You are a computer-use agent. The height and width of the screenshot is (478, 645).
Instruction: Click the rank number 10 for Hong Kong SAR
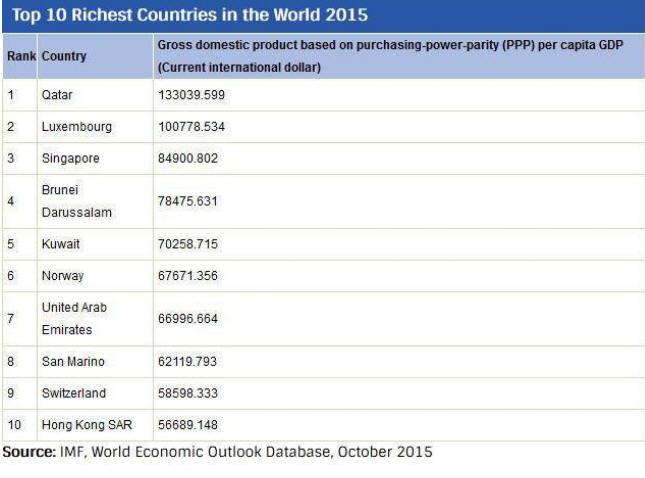[14, 425]
